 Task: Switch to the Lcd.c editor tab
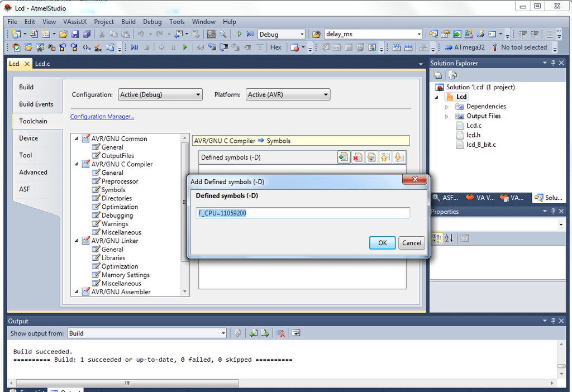pos(42,64)
